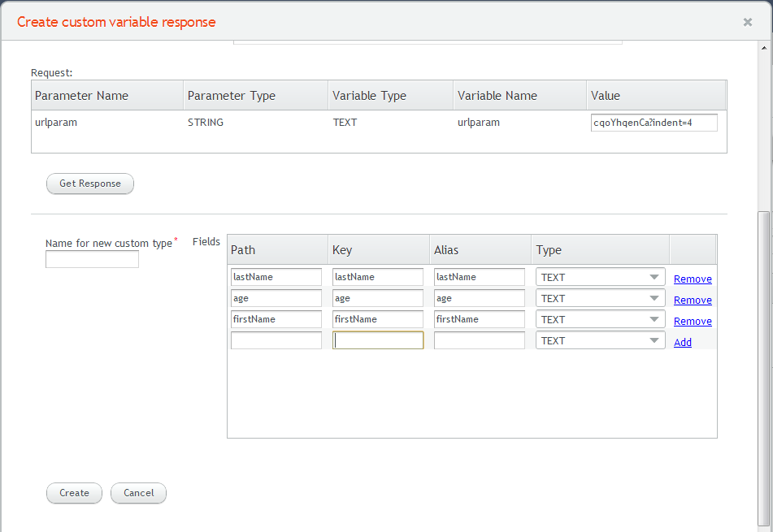Click the empty Path input in last row
This screenshot has height=532, width=773.
276,340
